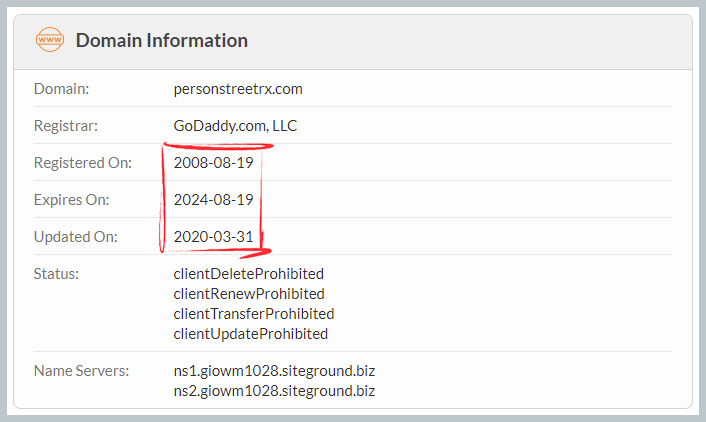Click the Domain Information heading
The width and height of the screenshot is (706, 422).
pyautogui.click(x=162, y=41)
